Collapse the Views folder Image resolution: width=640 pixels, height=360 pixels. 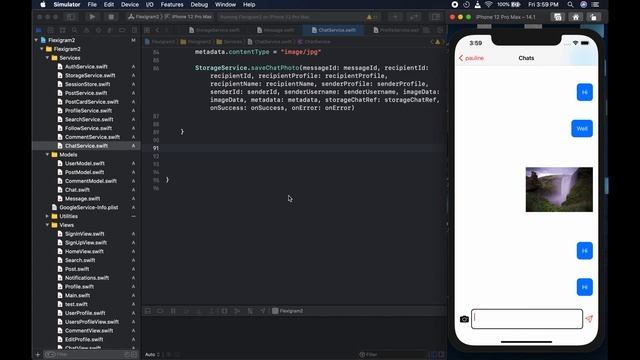47,225
